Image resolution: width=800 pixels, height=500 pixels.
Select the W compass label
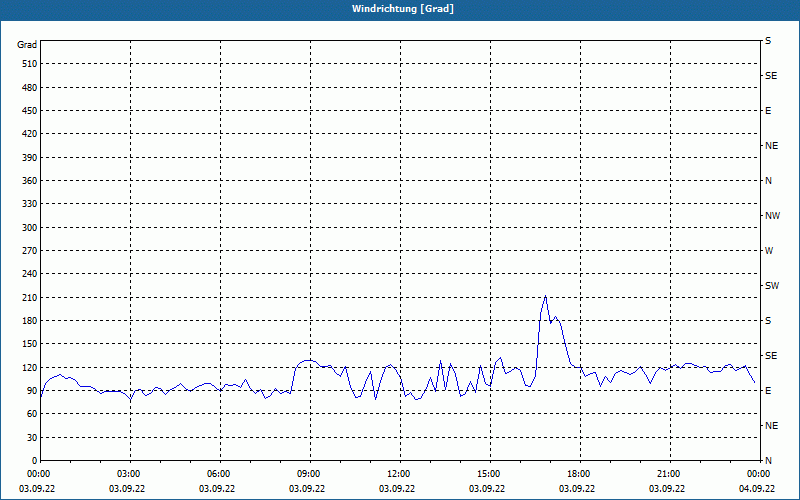tap(769, 251)
